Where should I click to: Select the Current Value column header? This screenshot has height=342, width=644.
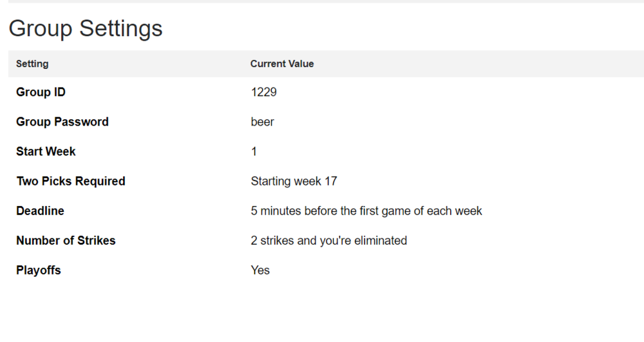click(x=282, y=64)
